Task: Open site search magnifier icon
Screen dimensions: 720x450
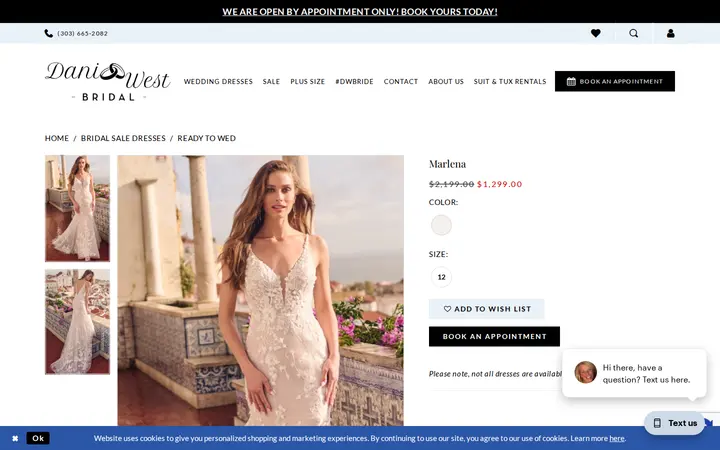Action: click(634, 33)
